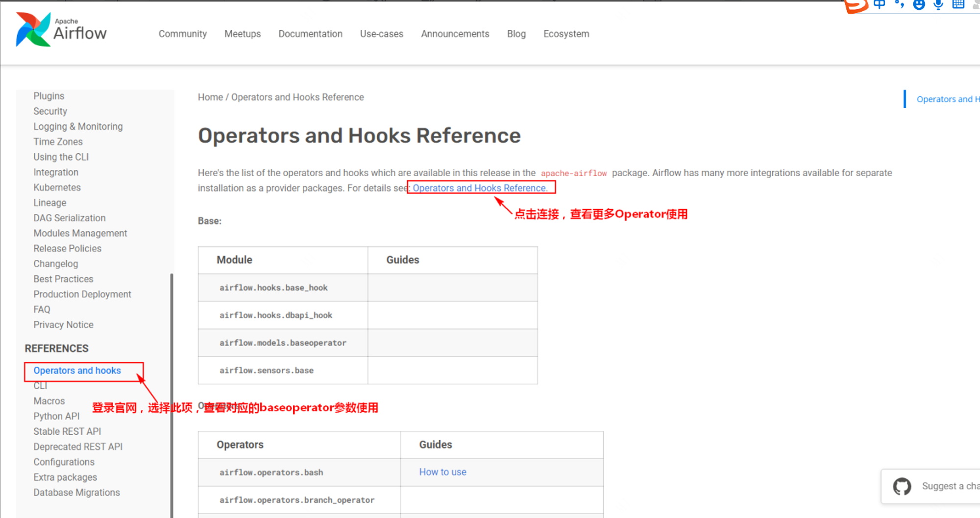980x518 pixels.
Task: Open Extra packages sidebar entry
Action: pyautogui.click(x=65, y=477)
